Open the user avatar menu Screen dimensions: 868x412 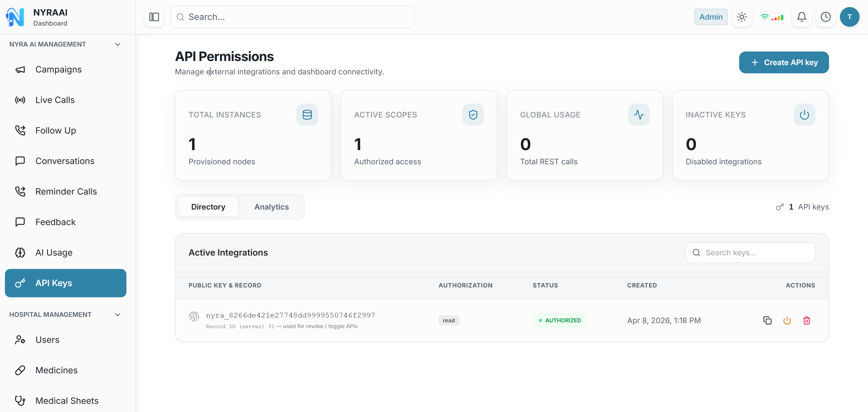850,17
